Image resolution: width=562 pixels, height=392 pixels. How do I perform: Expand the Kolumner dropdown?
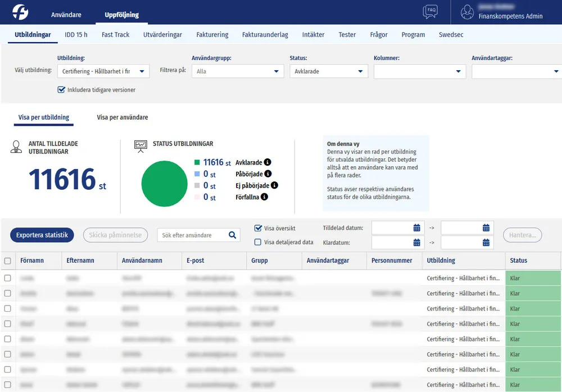point(420,72)
